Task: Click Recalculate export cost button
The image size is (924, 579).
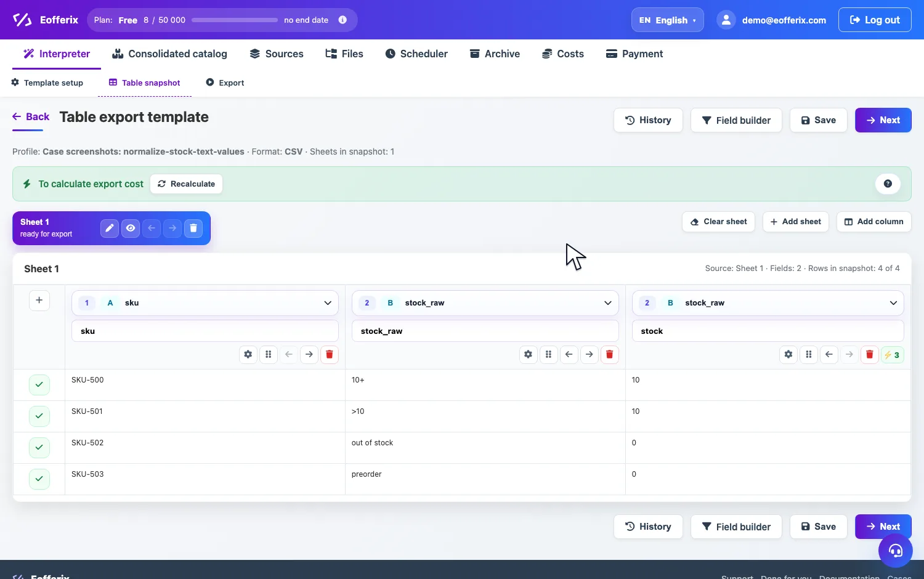Action: [x=186, y=184]
